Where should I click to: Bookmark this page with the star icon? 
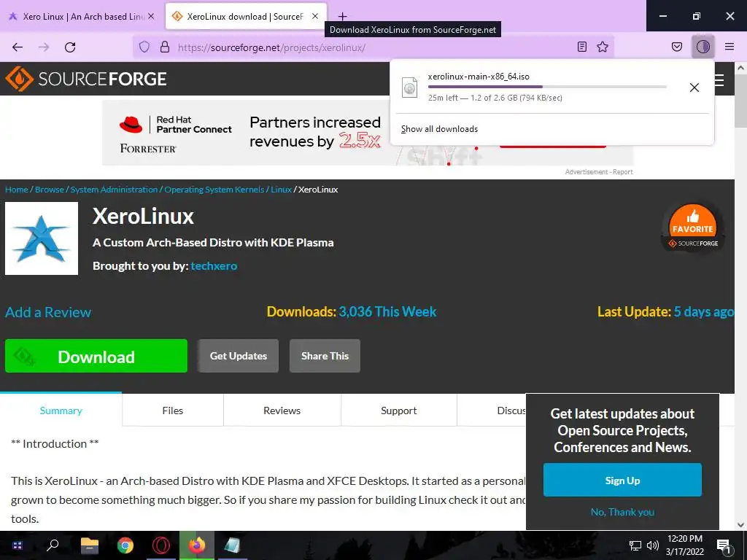[x=603, y=47]
